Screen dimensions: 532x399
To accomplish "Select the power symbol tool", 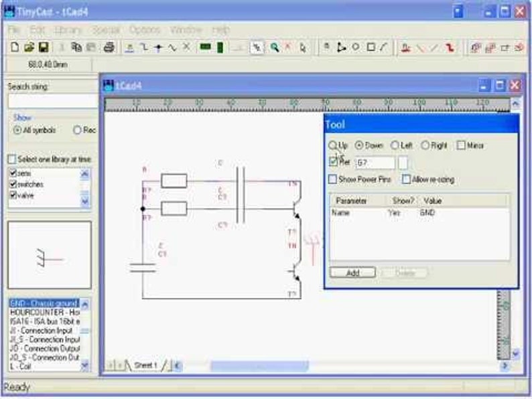I will (129, 48).
